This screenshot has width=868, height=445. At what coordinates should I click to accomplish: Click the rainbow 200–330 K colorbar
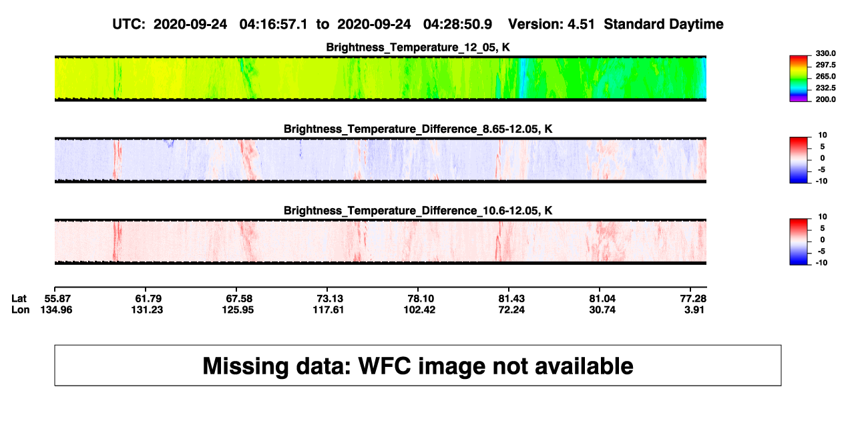coord(799,78)
